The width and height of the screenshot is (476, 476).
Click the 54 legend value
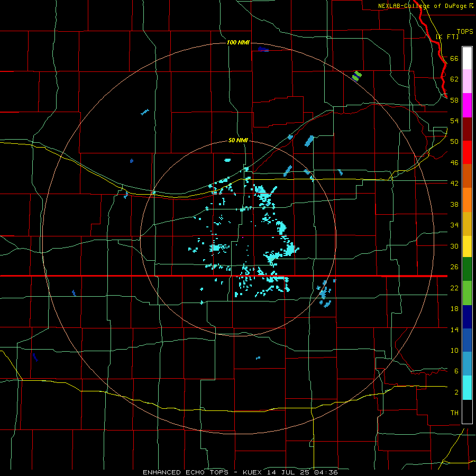[454, 121]
